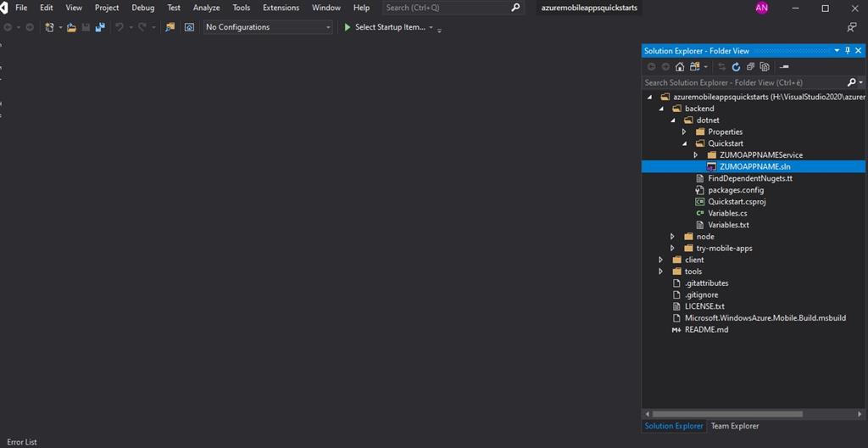Click the Solution Explorer search magnifier icon
The height and width of the screenshot is (448, 868).
pyautogui.click(x=851, y=82)
